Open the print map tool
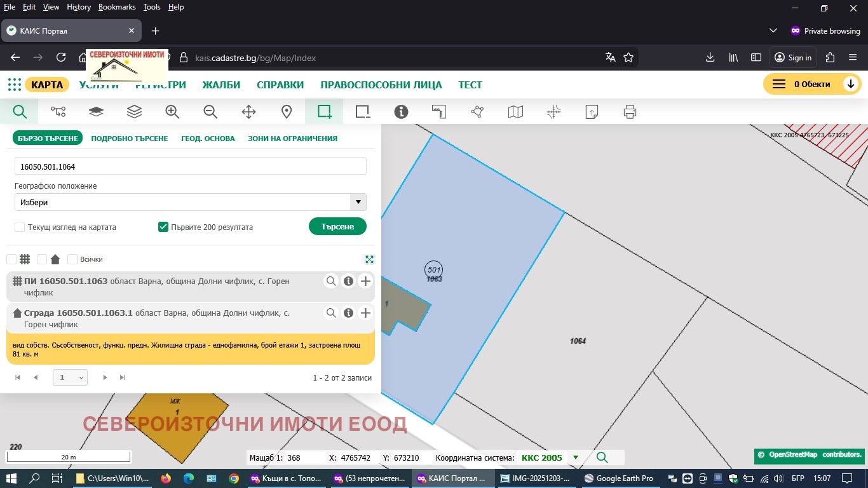 (629, 111)
